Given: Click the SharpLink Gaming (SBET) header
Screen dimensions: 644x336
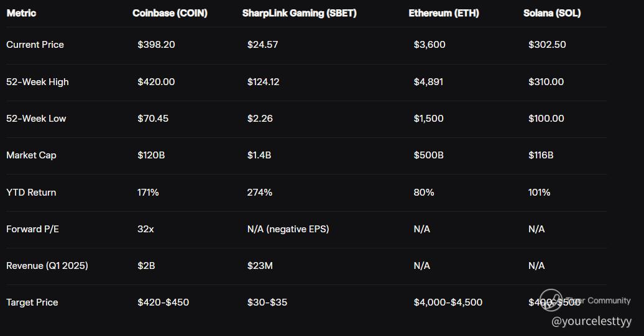Looking at the screenshot, I should (x=299, y=13).
